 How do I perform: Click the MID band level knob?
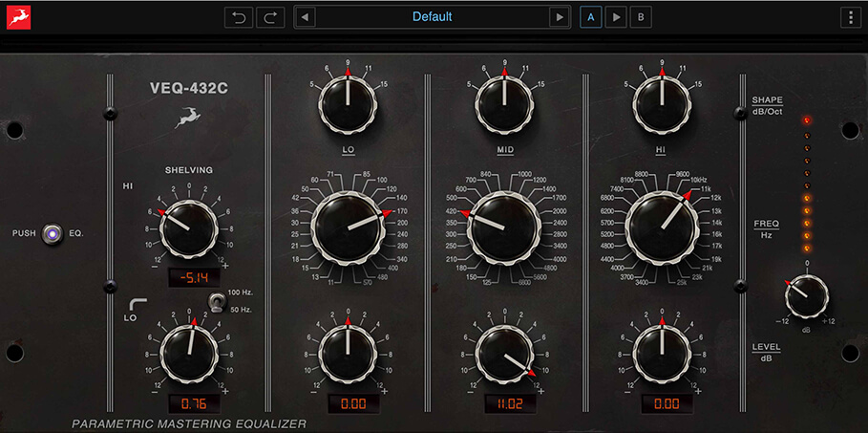tap(504, 353)
